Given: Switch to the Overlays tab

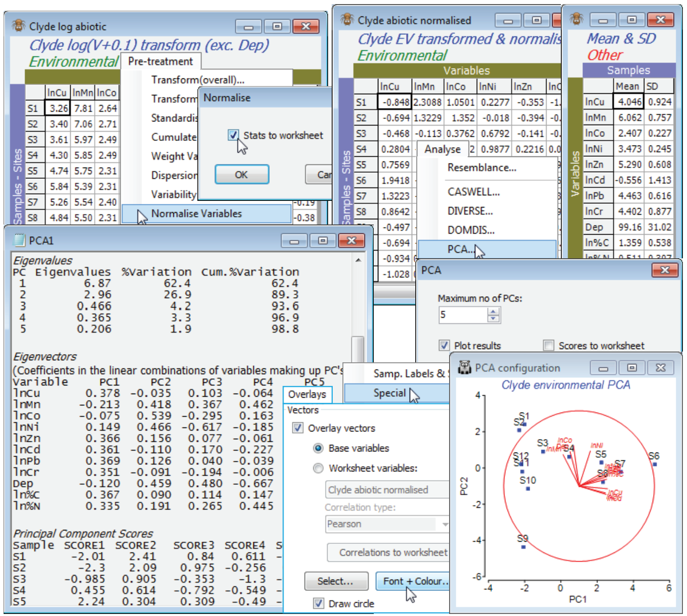Looking at the screenshot, I should pos(307,394).
